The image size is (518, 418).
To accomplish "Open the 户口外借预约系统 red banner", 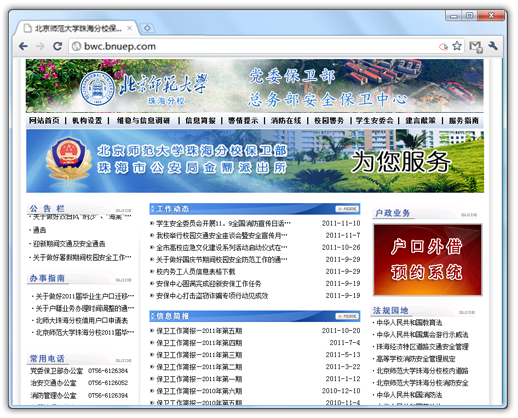I will coord(427,260).
